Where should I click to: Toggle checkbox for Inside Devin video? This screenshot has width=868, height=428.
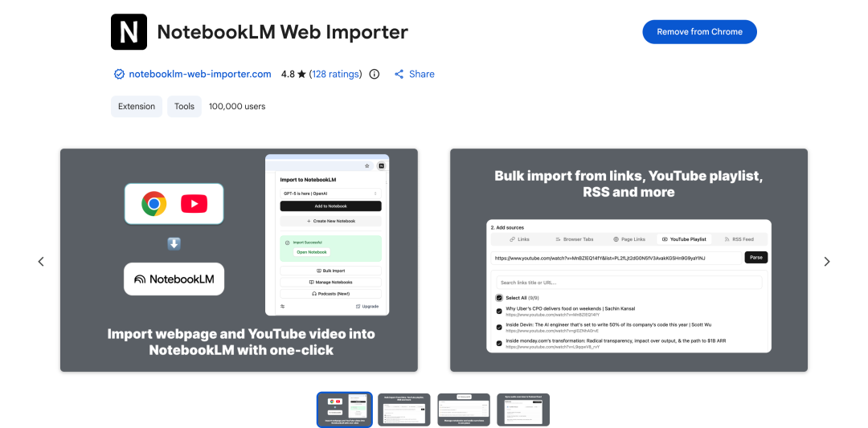499,328
